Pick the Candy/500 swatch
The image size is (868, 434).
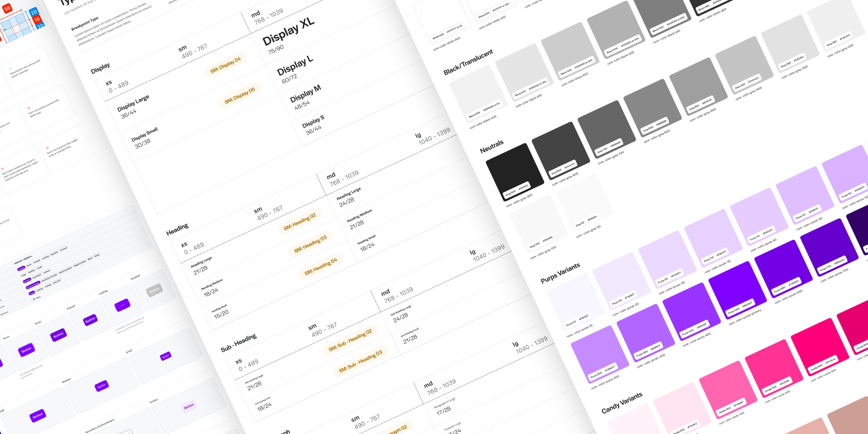click(820, 347)
